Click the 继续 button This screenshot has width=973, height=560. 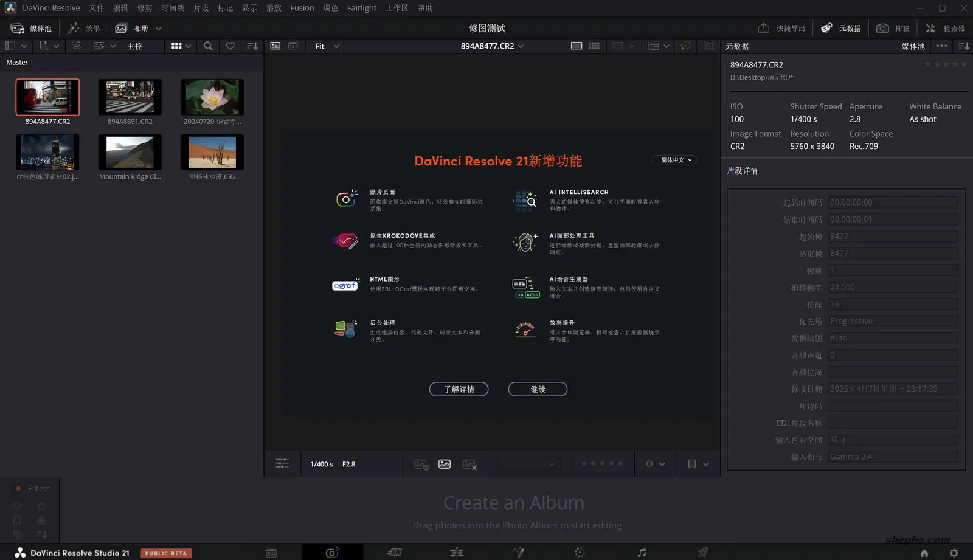(538, 389)
